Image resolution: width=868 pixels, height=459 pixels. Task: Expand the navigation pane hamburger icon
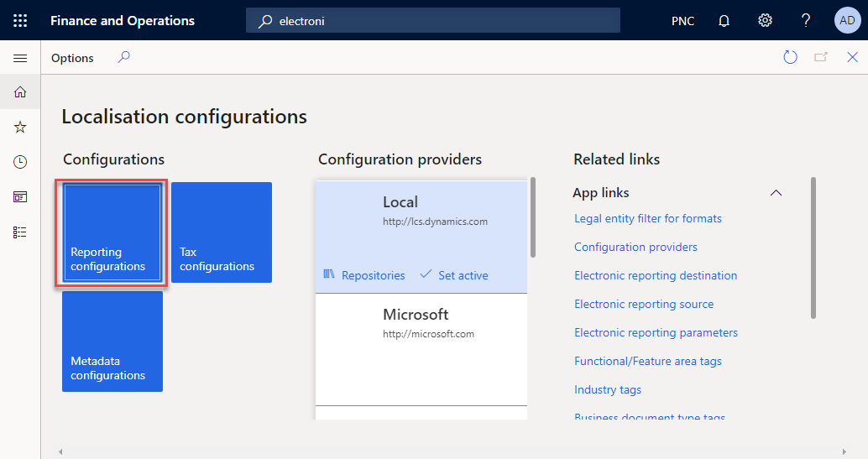point(20,58)
